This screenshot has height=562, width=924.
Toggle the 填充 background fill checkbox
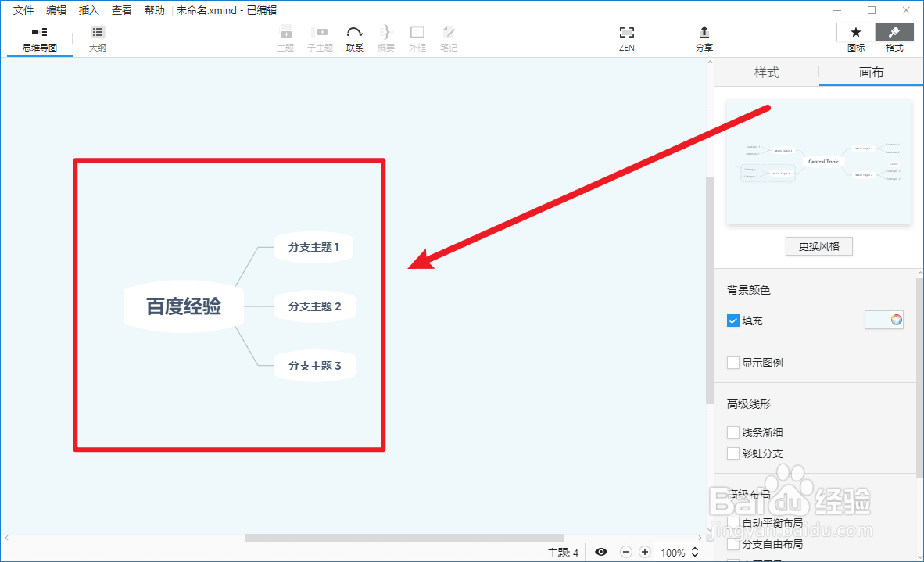[x=732, y=320]
